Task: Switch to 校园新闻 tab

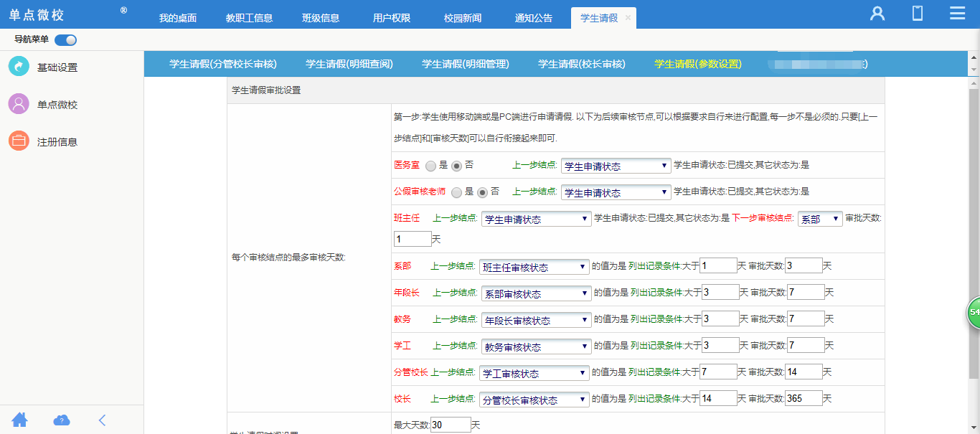Action: pos(463,18)
